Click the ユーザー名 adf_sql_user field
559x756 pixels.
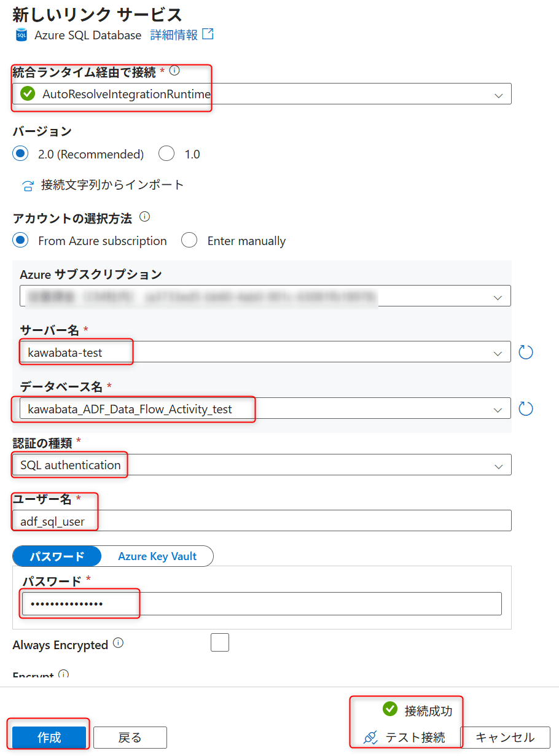coord(262,521)
